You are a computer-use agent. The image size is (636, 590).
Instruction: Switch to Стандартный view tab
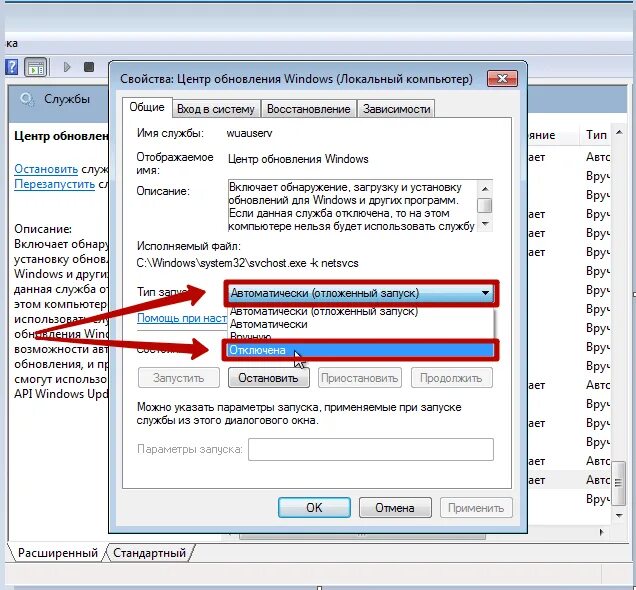[x=149, y=553]
